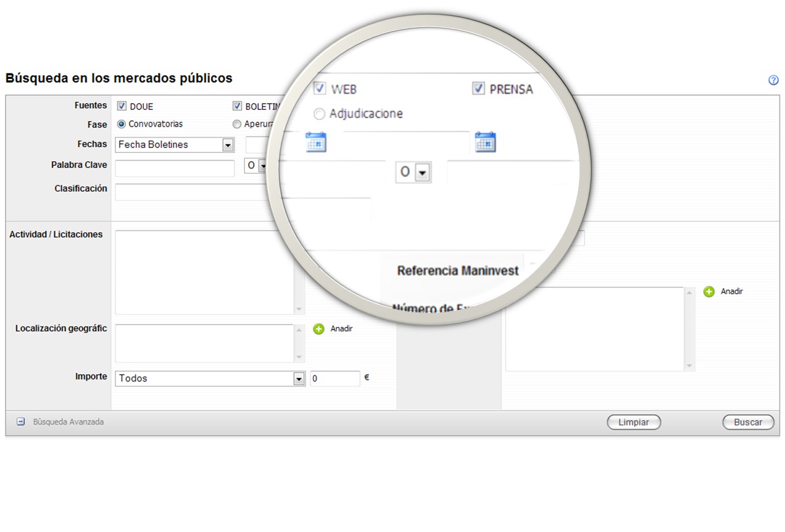The height and width of the screenshot is (532, 785).
Task: Click the Localización geográfic text area
Action: 205,343
